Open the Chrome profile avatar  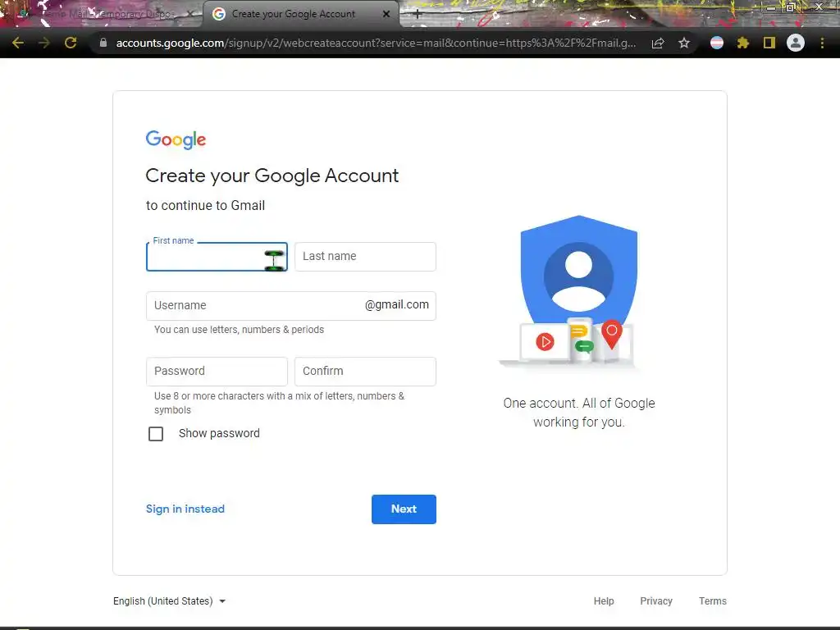796,43
